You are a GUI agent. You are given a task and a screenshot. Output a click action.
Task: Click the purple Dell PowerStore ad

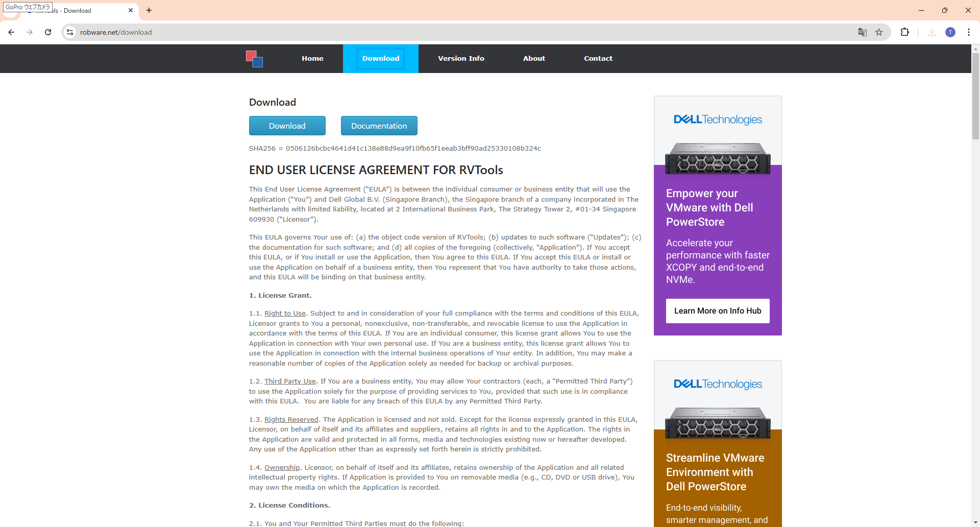tap(718, 215)
